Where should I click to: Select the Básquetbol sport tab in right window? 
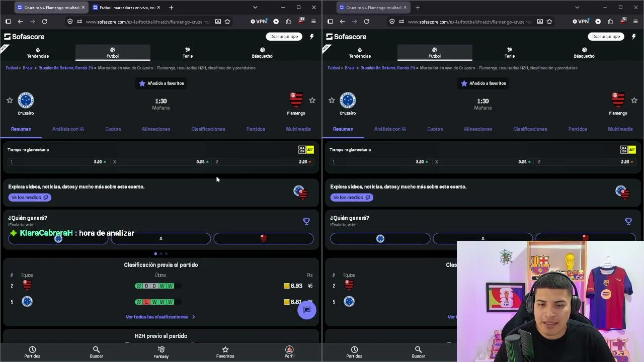coord(585,53)
